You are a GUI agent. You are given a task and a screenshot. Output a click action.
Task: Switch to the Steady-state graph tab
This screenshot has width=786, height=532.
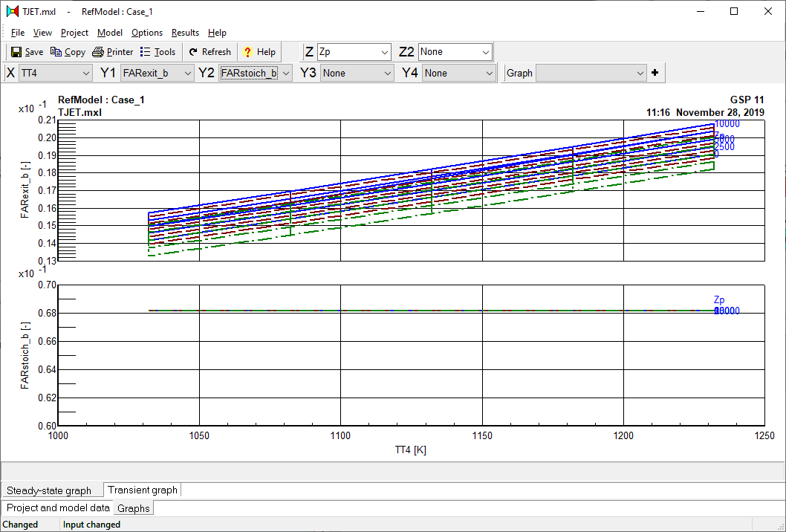(x=51, y=490)
